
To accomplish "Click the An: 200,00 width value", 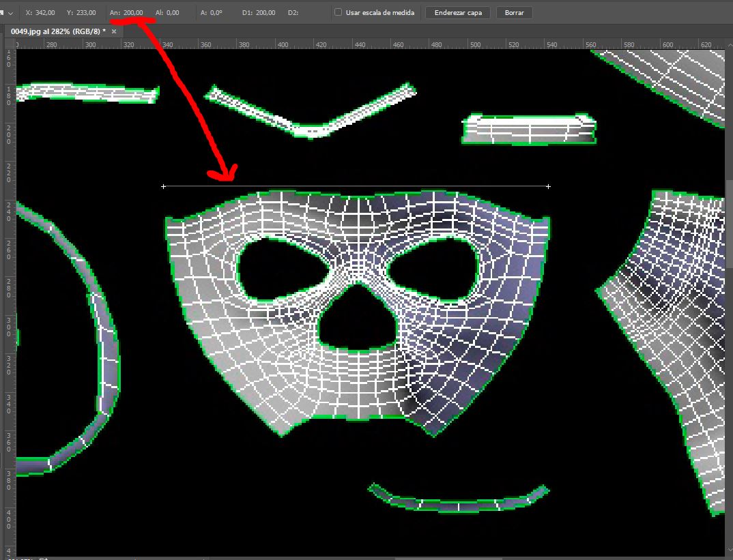I will 127,12.
